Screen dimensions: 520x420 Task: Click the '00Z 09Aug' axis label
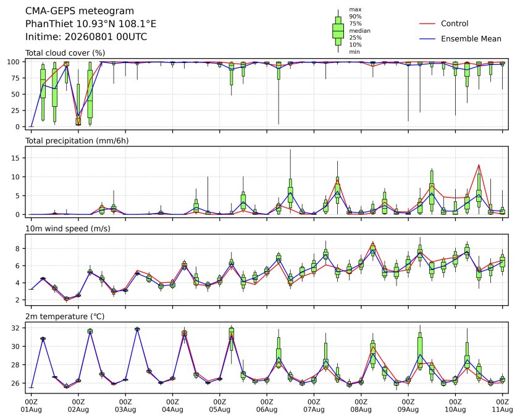tap(408, 406)
